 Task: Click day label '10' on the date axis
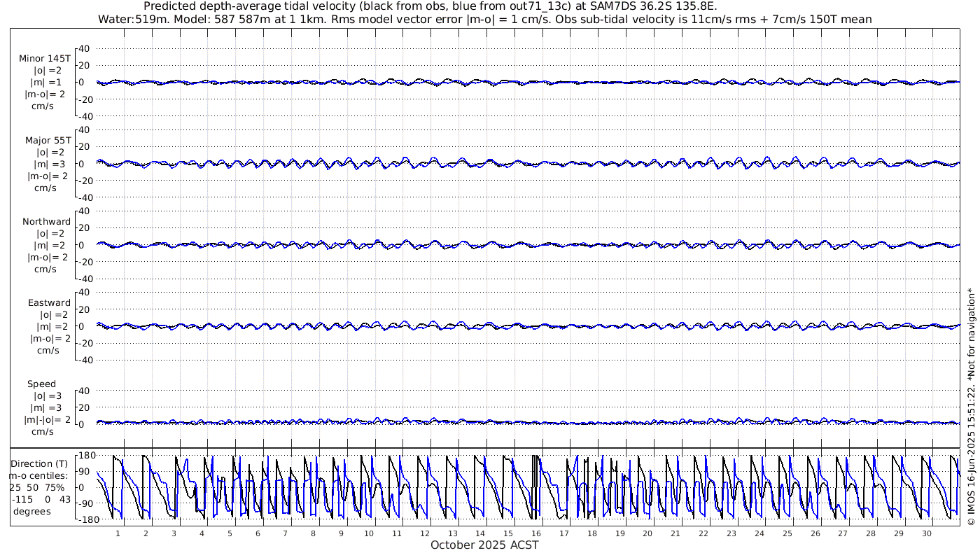[x=369, y=533]
